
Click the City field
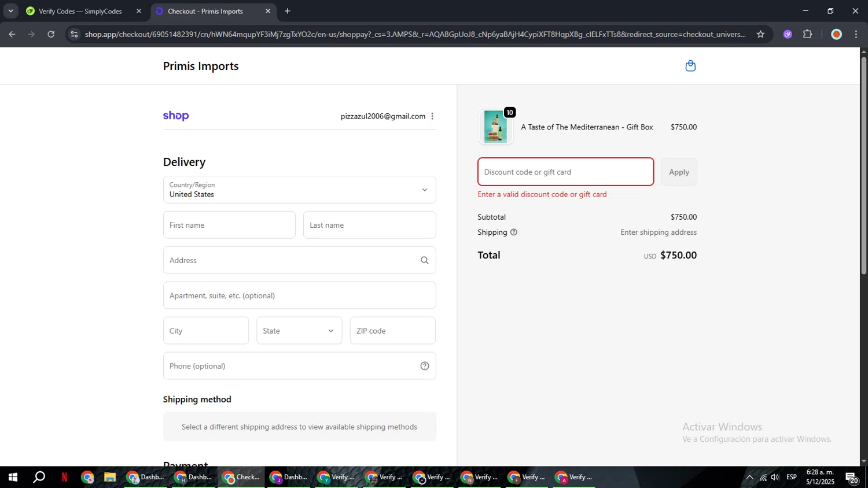tap(205, 331)
